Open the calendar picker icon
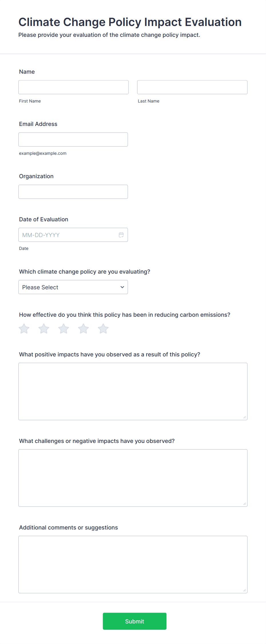Viewport: 266px width, 644px height. [x=121, y=235]
